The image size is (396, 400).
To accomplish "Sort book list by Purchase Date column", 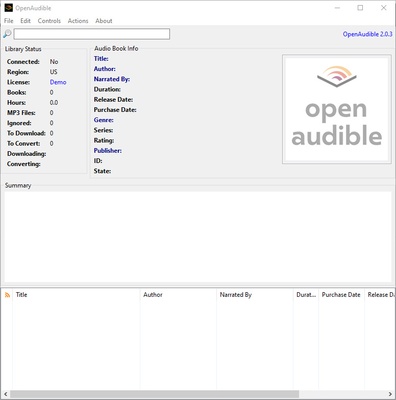I will pos(341,295).
